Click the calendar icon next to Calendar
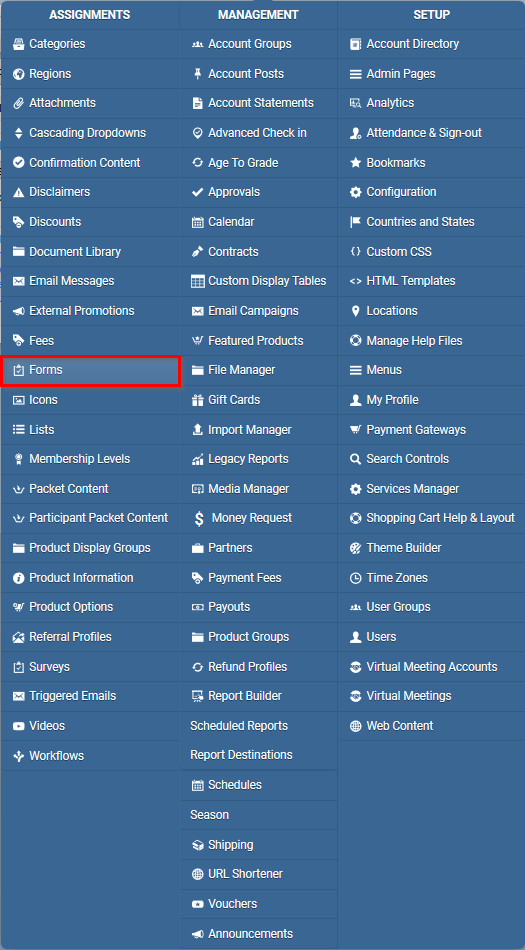525x950 pixels. pyautogui.click(x=197, y=222)
